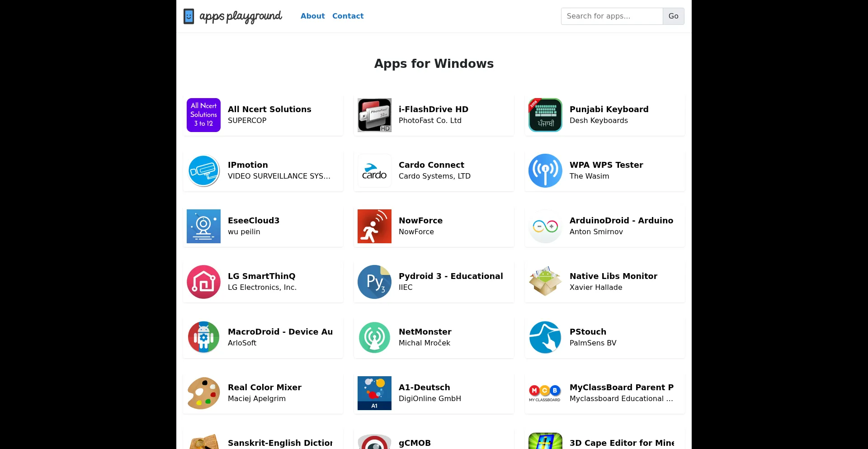Select the NetMonster signal icon
Screen dimensions: 868x449
click(x=374, y=337)
